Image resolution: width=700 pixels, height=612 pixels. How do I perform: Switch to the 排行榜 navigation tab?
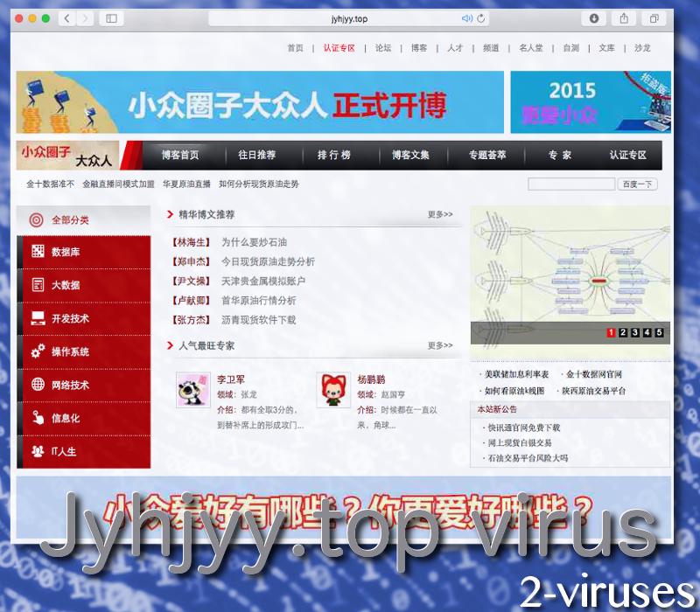tap(334, 155)
